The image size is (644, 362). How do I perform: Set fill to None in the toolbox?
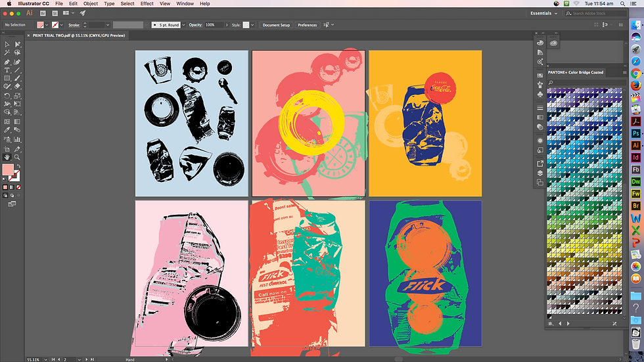point(18,187)
